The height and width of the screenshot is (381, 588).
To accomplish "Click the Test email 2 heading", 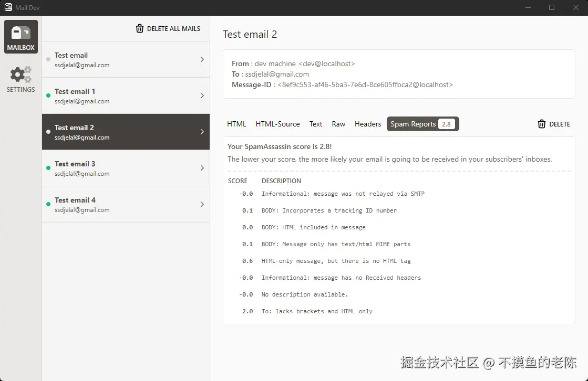I will [250, 35].
